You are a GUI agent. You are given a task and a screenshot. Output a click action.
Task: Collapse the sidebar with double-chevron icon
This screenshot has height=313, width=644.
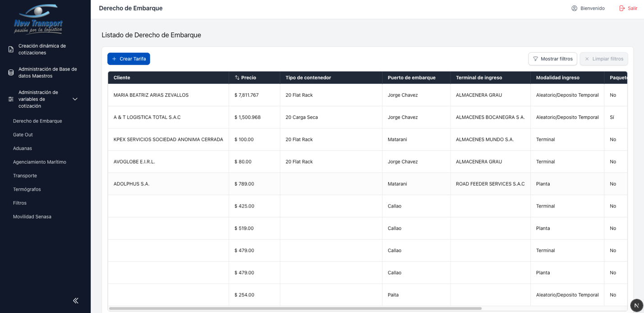(75, 300)
